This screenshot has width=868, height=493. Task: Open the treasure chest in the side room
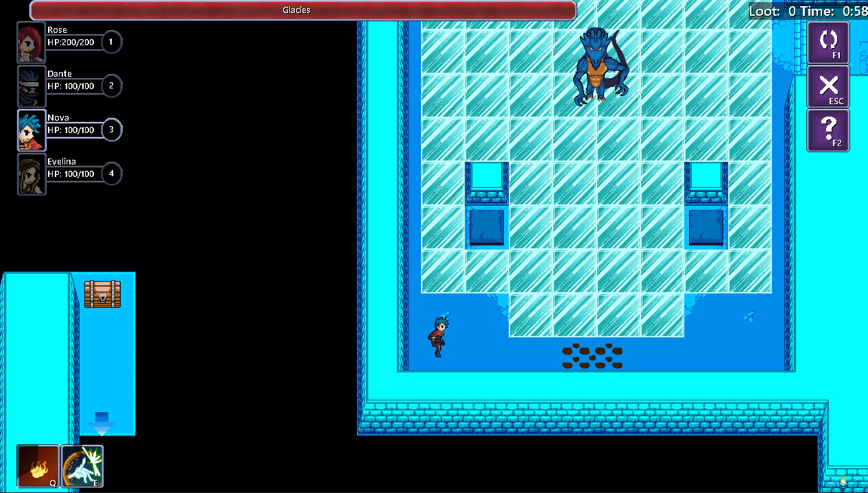tap(101, 293)
